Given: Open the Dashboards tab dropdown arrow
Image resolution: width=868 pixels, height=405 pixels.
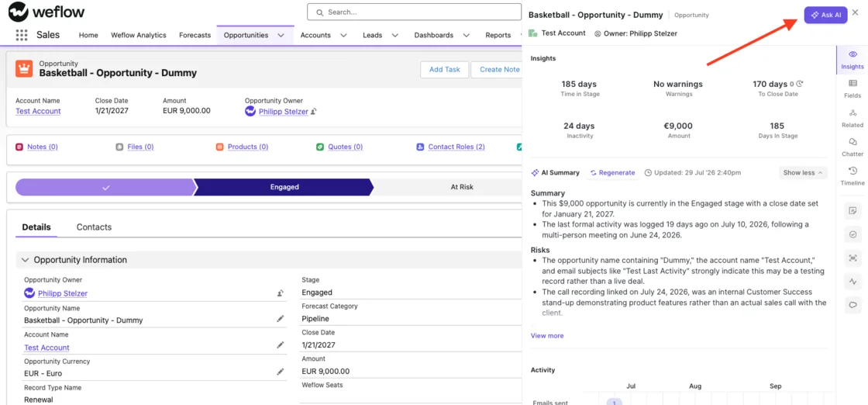Looking at the screenshot, I should coord(467,35).
